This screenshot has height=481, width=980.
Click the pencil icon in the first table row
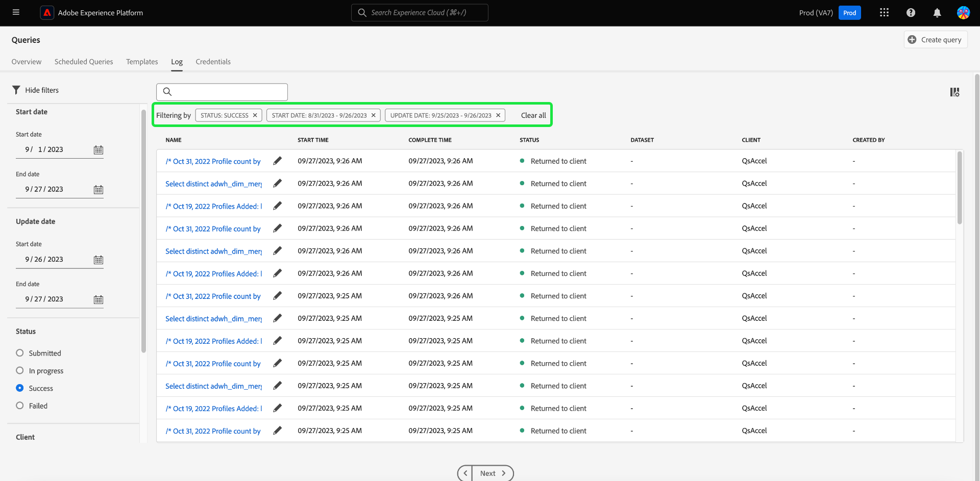pos(277,161)
